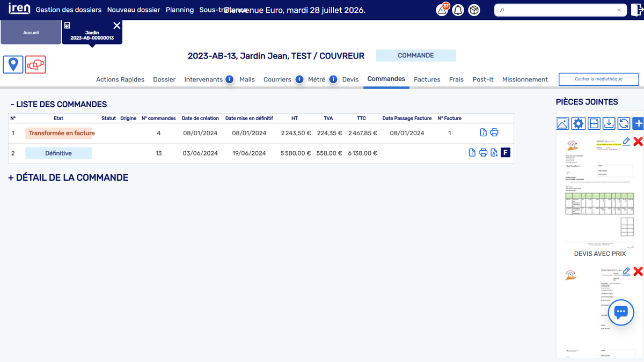Collapse the Liste des commandes section

pyautogui.click(x=58, y=105)
